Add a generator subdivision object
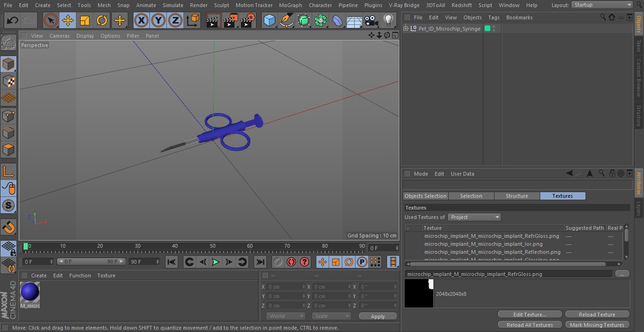644x332 pixels. pos(304,21)
